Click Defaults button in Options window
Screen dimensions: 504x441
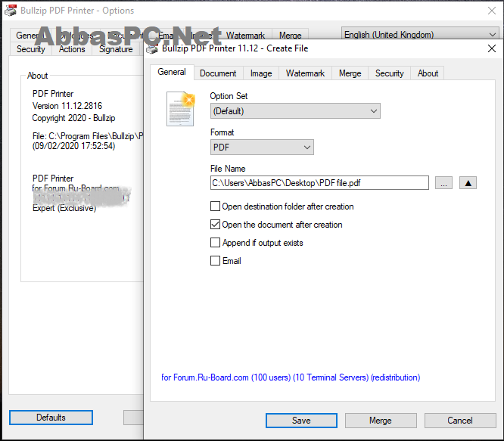(x=51, y=418)
